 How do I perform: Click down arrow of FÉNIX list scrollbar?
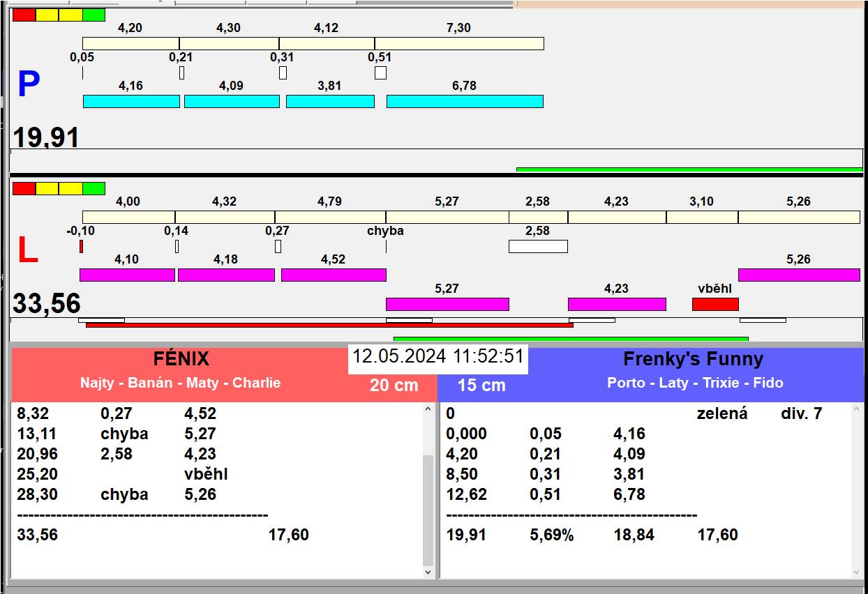pos(428,572)
